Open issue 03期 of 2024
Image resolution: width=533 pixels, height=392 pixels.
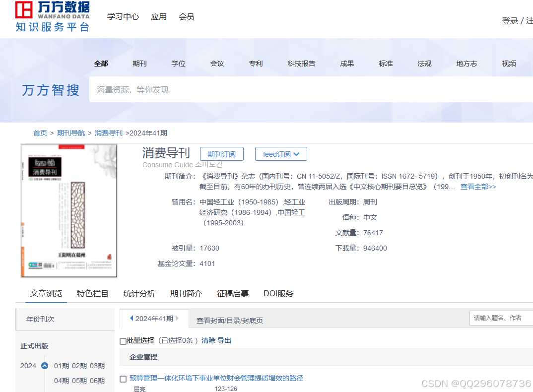(x=97, y=366)
